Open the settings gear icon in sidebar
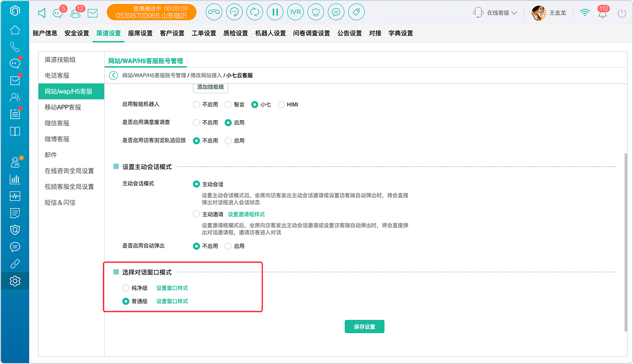 (x=15, y=281)
